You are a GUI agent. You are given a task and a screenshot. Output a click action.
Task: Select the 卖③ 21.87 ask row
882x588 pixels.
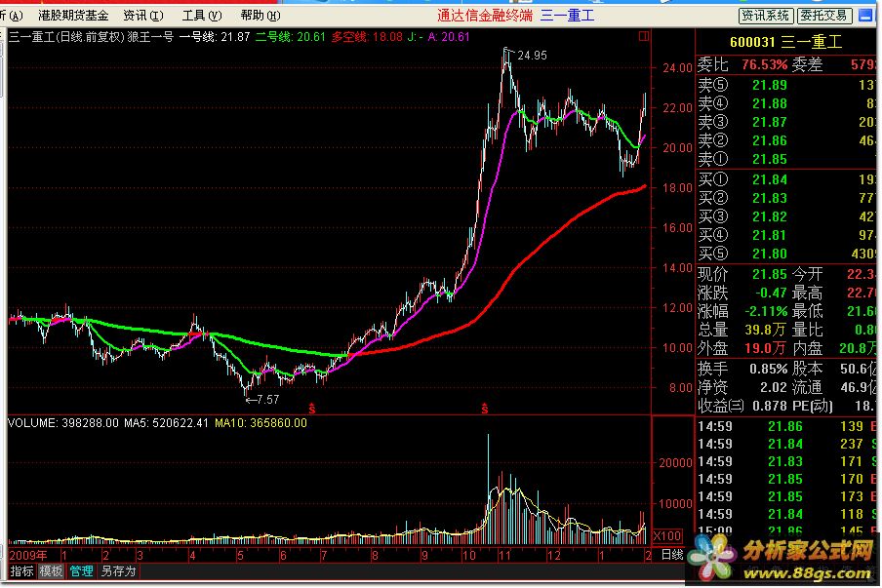tap(786, 122)
